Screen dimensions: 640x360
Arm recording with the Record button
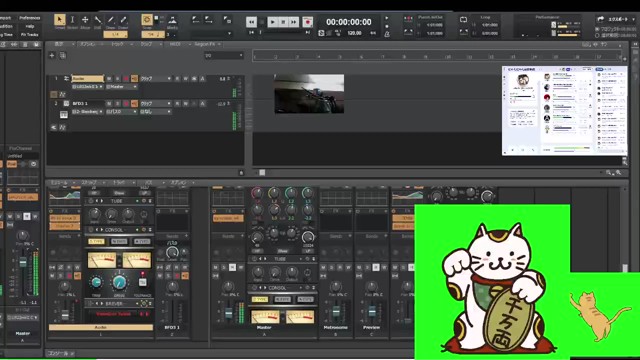click(x=308, y=22)
